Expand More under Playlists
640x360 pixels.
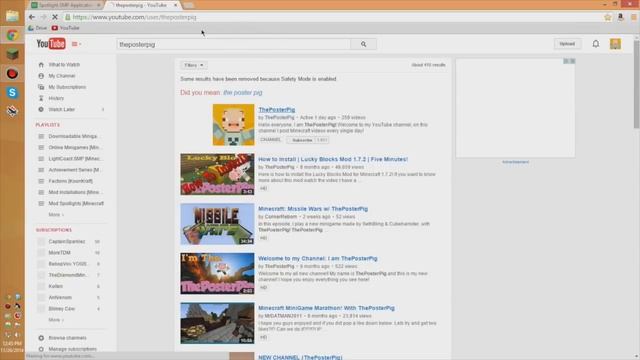[56, 215]
